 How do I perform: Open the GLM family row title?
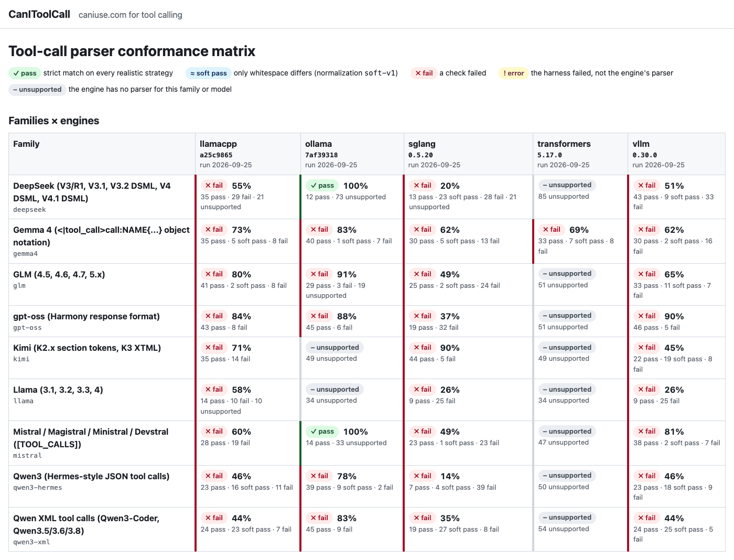pos(59,274)
